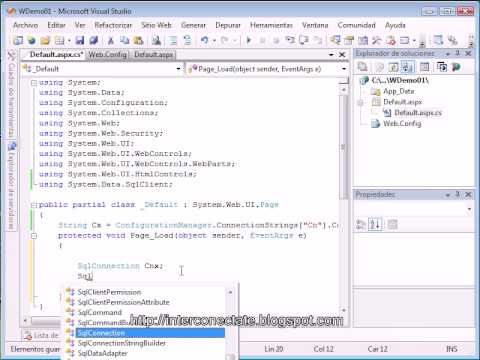
Task: Click the Save All icon
Action: [x=94, y=40]
